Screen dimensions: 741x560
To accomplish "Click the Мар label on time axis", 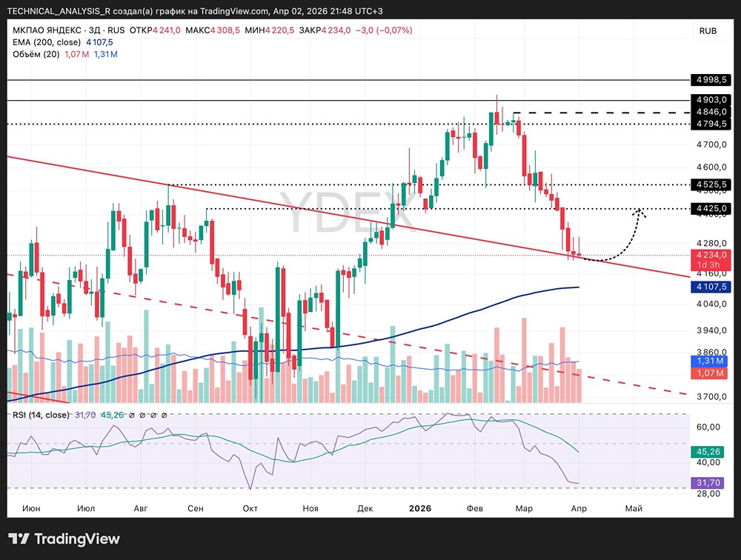I will coord(524,508).
